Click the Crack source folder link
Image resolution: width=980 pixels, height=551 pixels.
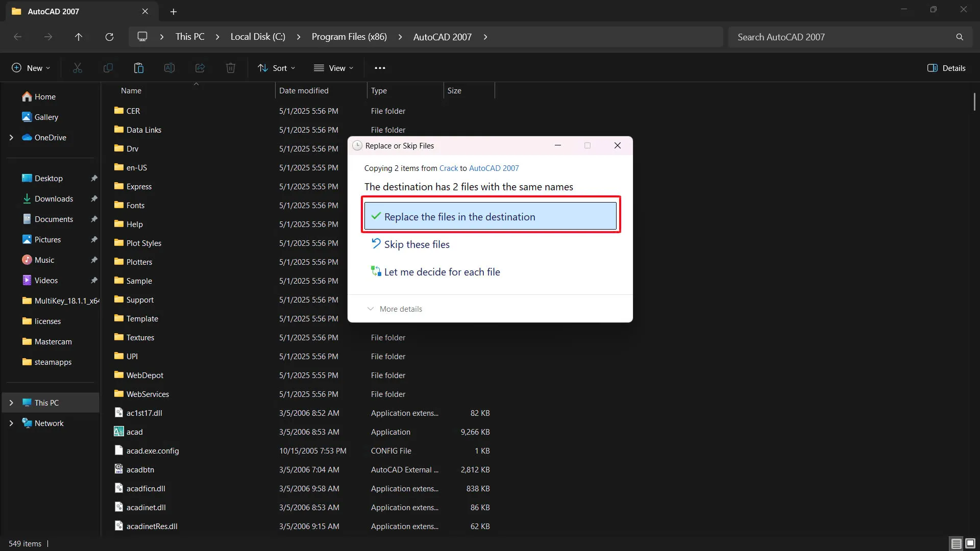point(448,168)
